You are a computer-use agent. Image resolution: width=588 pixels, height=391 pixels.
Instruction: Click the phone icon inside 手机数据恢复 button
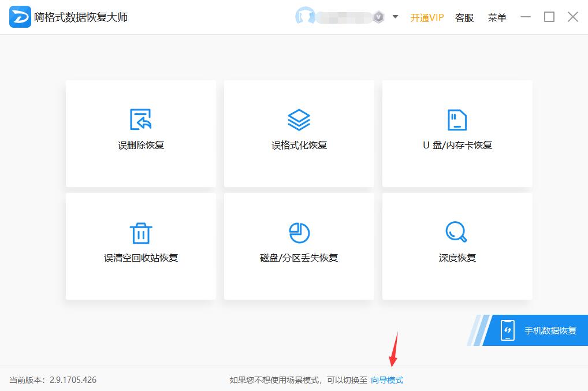coord(508,330)
